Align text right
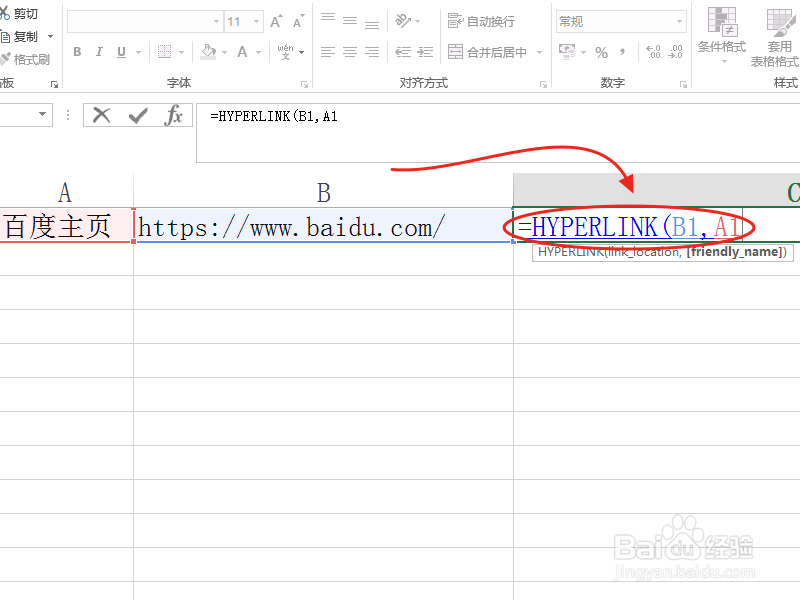 click(372, 52)
